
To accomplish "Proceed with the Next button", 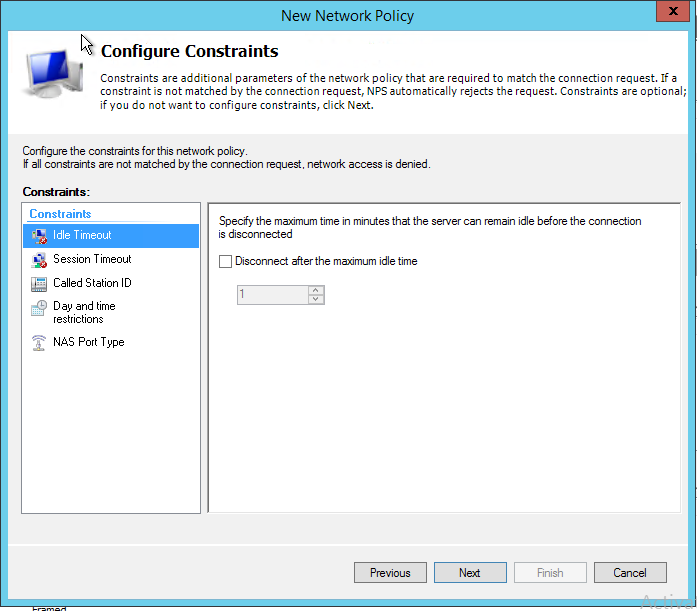I will (470, 573).
